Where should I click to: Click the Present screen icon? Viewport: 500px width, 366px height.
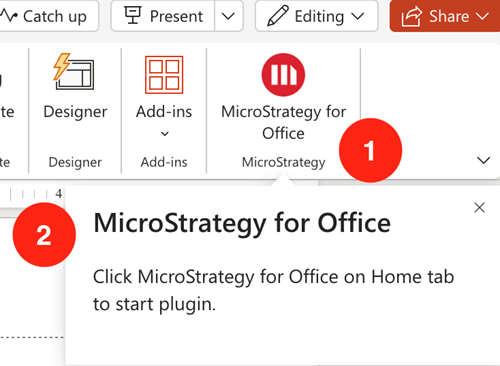coord(133,15)
